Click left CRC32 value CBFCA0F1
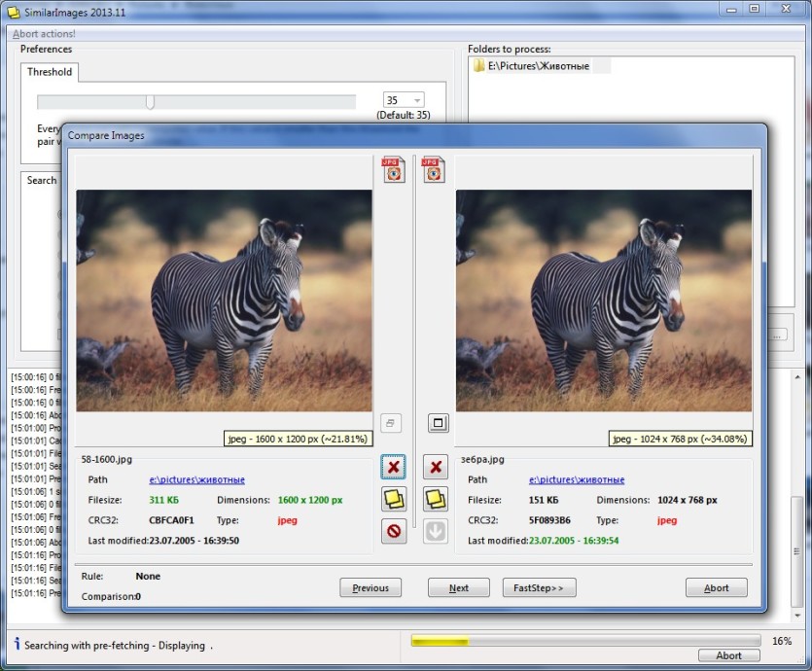This screenshot has height=671, width=812. click(171, 520)
